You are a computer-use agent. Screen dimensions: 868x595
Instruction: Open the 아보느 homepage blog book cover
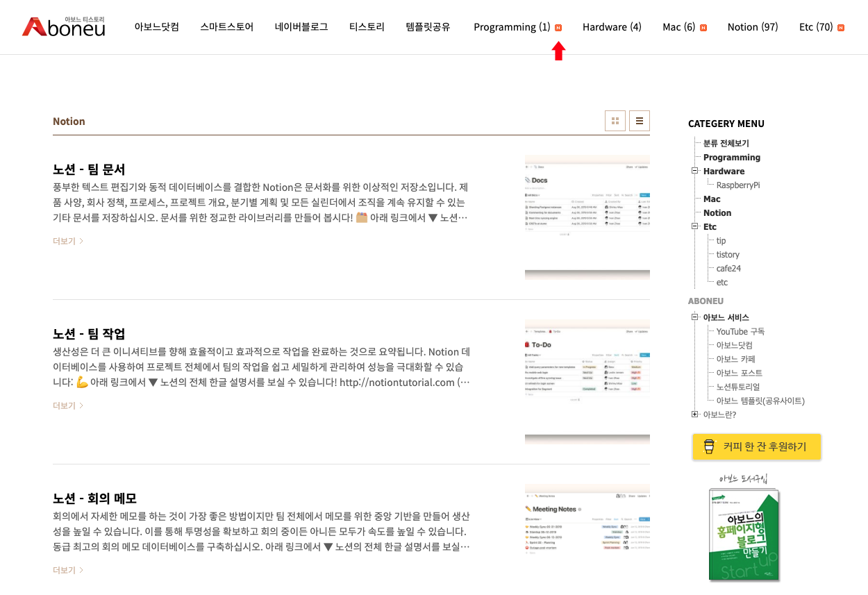point(744,533)
